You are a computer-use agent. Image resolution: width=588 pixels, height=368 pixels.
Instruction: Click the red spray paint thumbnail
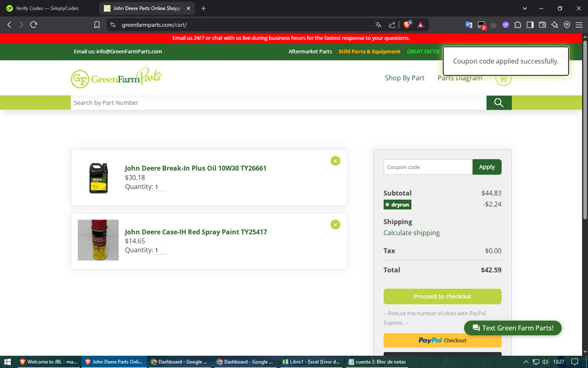[x=98, y=240]
